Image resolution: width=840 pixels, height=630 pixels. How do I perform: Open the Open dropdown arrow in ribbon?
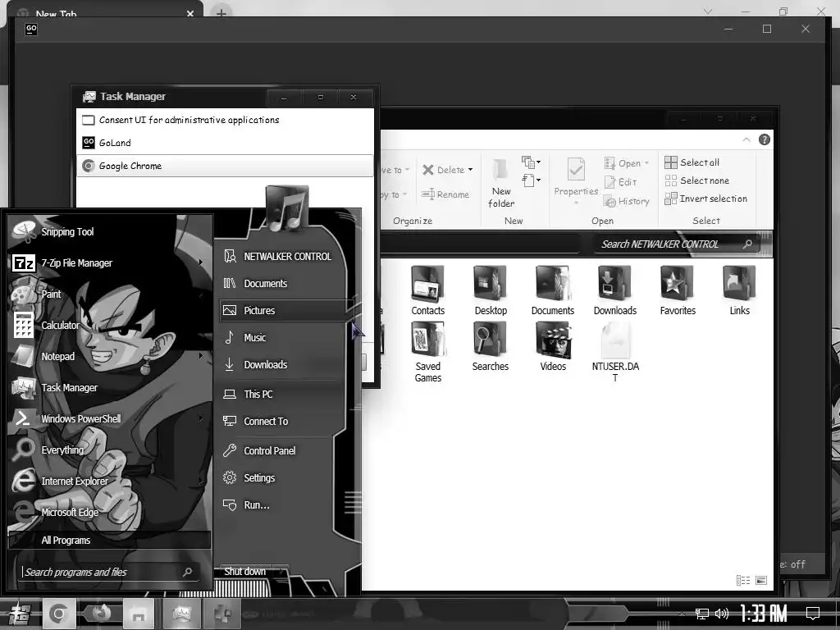(646, 163)
